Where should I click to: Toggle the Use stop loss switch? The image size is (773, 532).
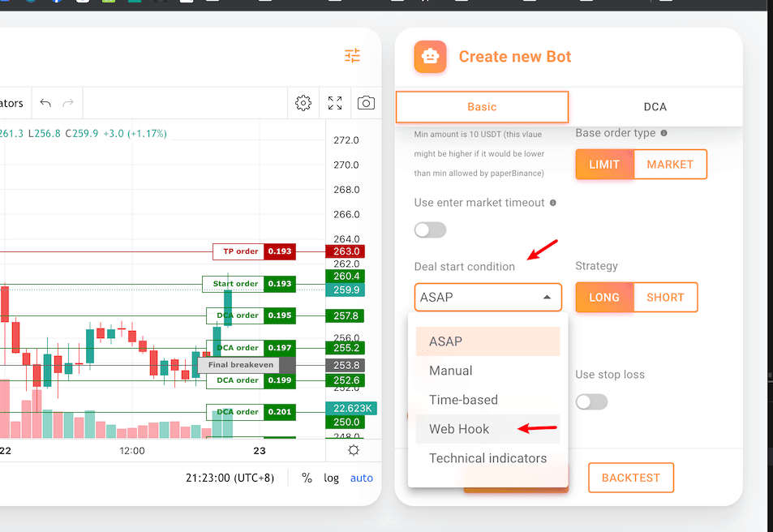591,401
